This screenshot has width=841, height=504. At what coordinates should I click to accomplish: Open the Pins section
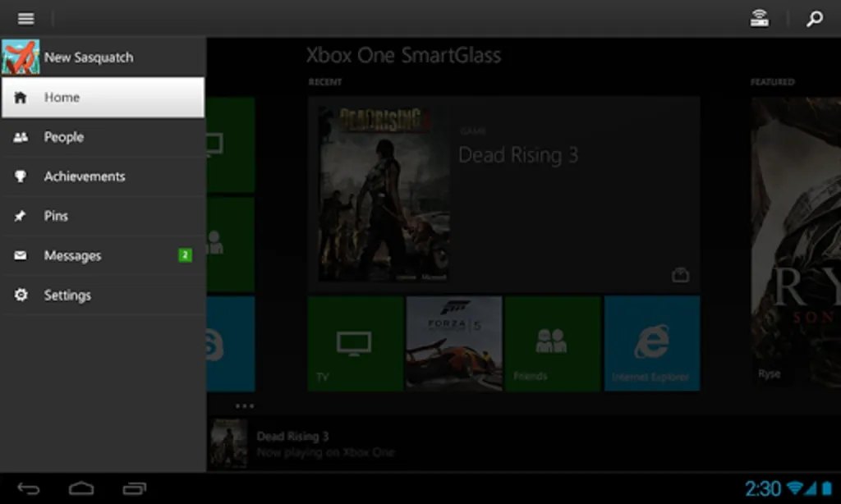tap(103, 216)
